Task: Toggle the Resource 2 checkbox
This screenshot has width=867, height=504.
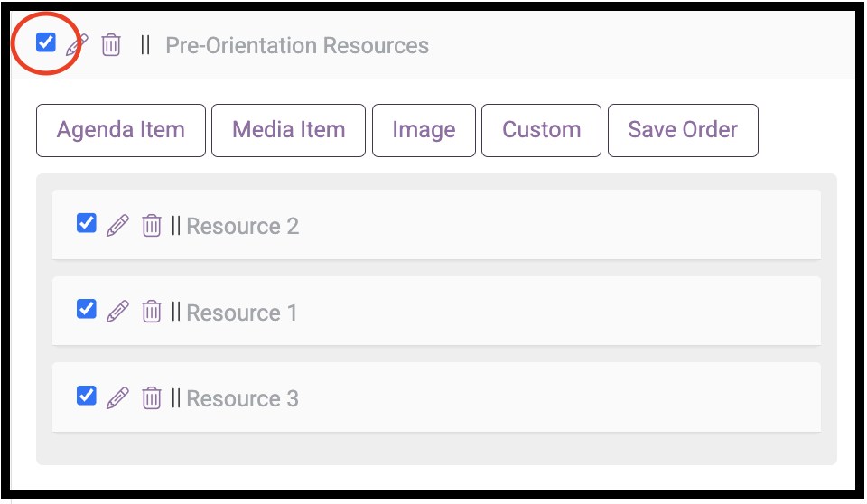Action: coord(87,223)
